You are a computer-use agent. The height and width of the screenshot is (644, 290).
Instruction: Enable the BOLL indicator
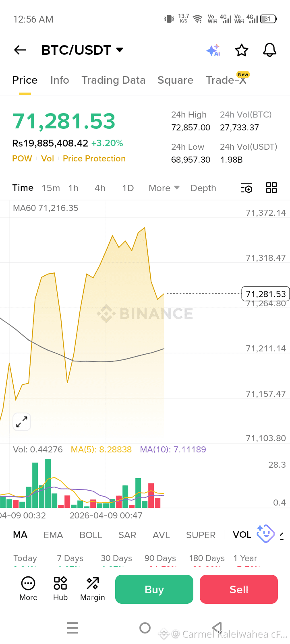point(91,535)
